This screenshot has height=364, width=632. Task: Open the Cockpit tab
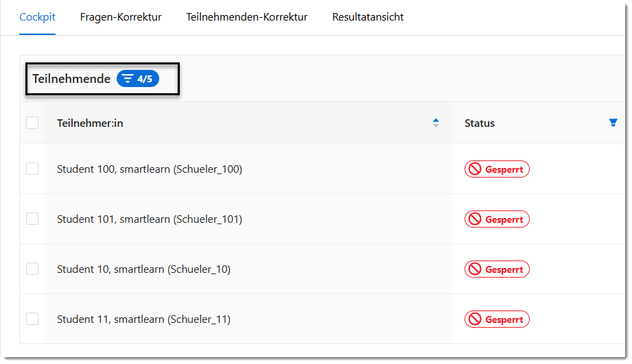(x=37, y=17)
